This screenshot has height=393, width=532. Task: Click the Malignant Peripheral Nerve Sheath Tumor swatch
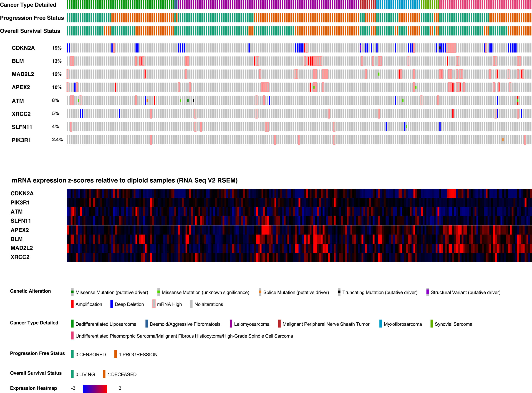[x=280, y=324]
